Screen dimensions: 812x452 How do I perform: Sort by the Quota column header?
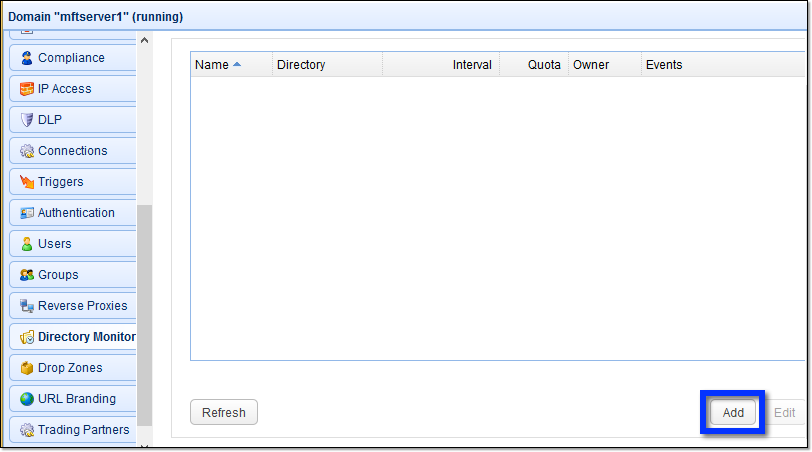[534, 65]
